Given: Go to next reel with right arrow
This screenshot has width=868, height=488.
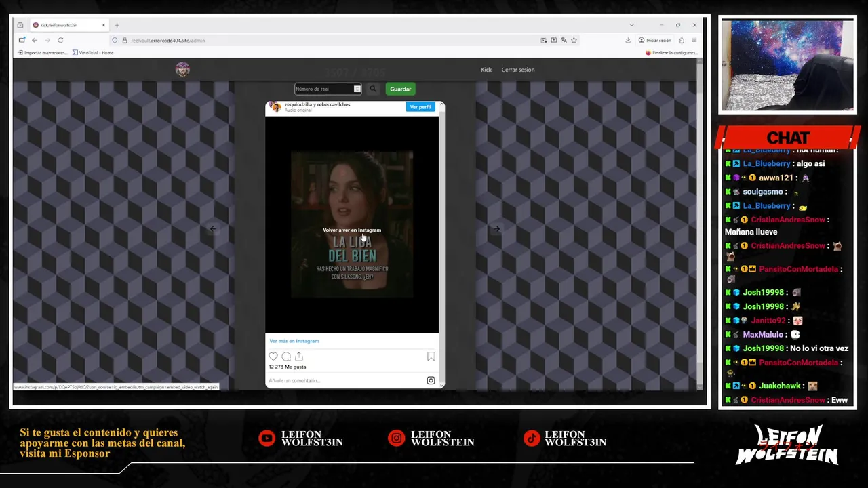Looking at the screenshot, I should [496, 229].
